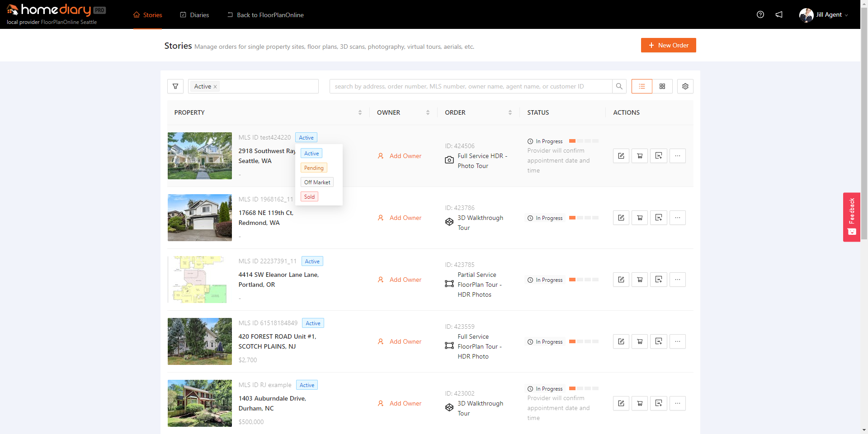Open Jill Agent account menu
The image size is (868, 434).
(x=823, y=15)
